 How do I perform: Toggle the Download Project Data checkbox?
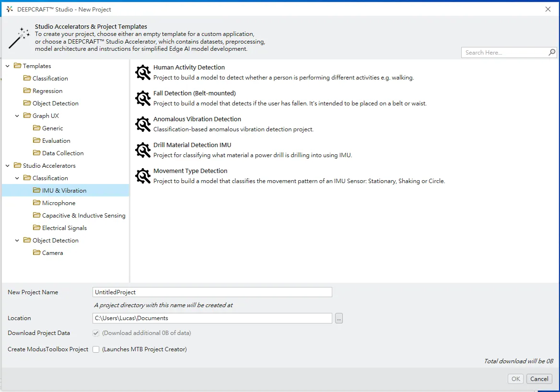click(x=96, y=333)
